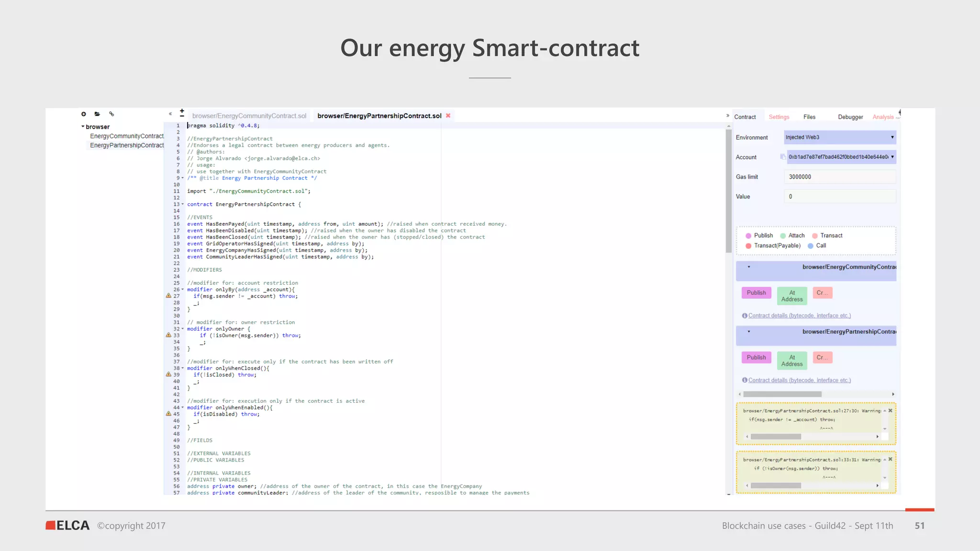Screen dimensions: 980x551
Task: Open Contract details link for EnergyPartnershipContract
Action: pyautogui.click(x=800, y=380)
